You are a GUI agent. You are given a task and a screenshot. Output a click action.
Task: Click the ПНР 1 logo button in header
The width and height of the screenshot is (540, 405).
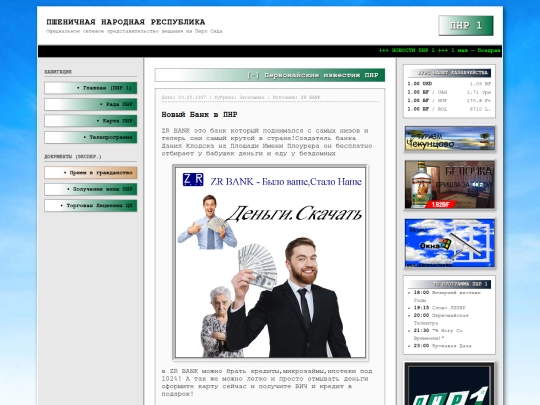click(x=466, y=25)
